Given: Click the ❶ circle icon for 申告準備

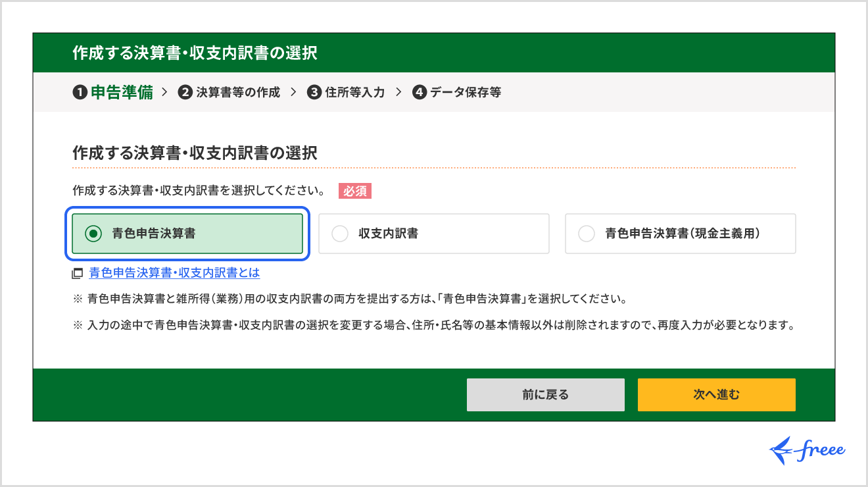Looking at the screenshot, I should [x=79, y=92].
